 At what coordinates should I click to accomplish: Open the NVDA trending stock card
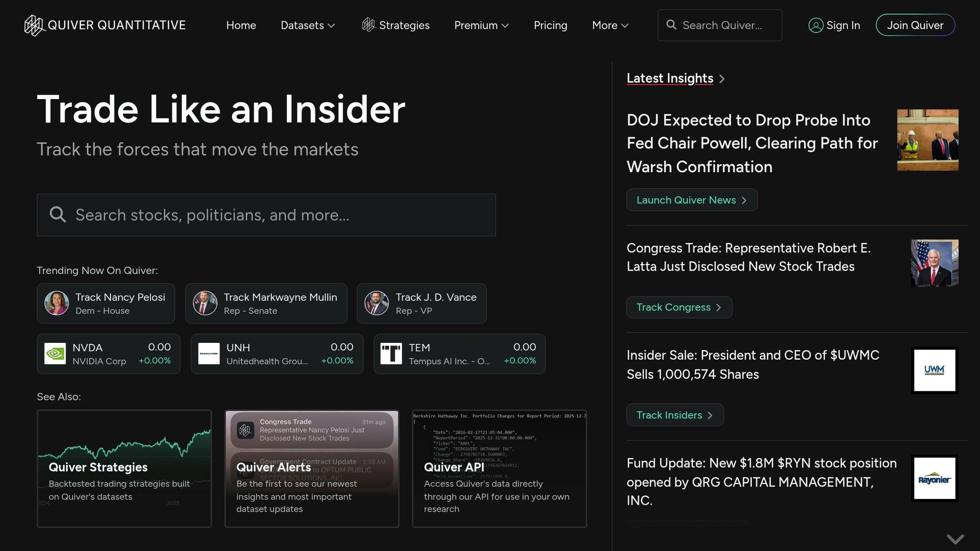(x=109, y=354)
